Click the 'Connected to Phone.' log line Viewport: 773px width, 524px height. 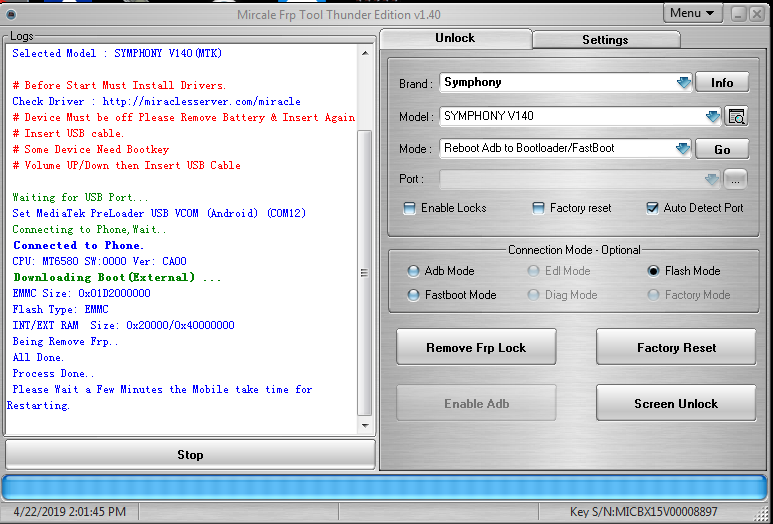78,245
